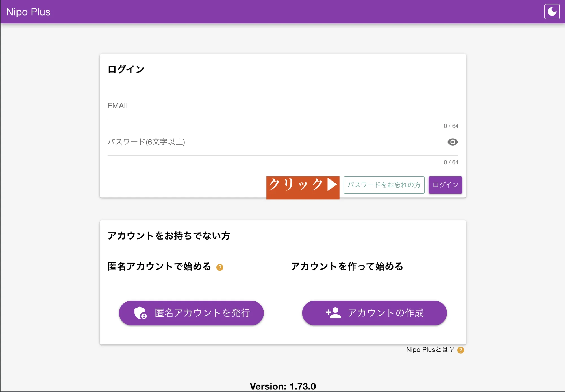This screenshot has height=392, width=565.
Task: Click the EMAIL input field
Action: [x=282, y=108]
